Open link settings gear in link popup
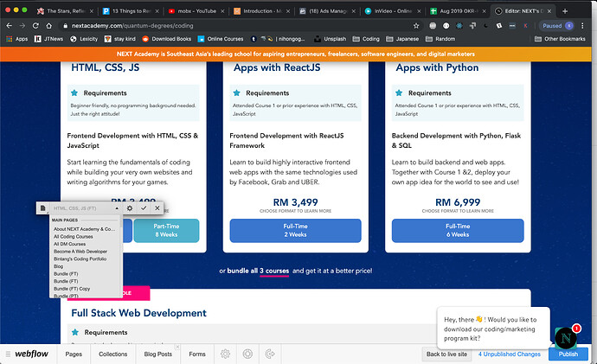 (130, 208)
